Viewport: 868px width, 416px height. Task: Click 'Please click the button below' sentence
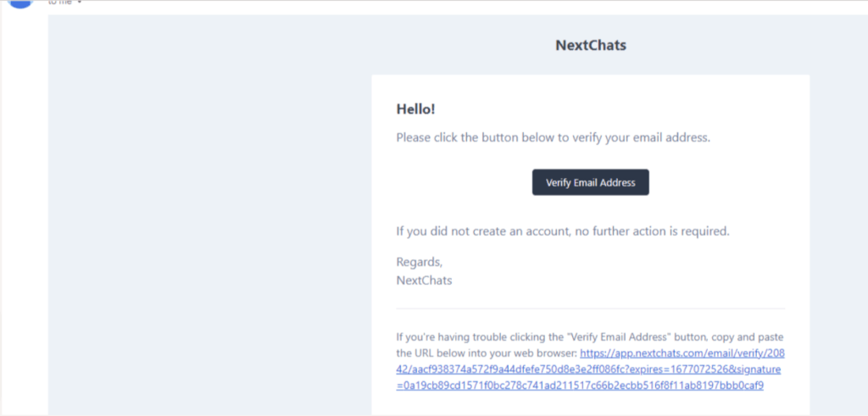tap(553, 138)
